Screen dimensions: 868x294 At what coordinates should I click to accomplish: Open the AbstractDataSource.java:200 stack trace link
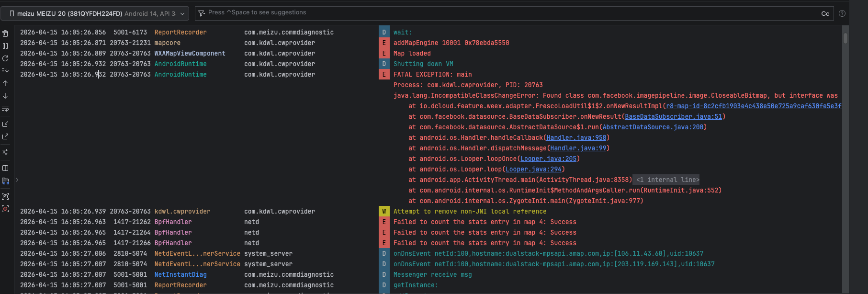coord(653,127)
